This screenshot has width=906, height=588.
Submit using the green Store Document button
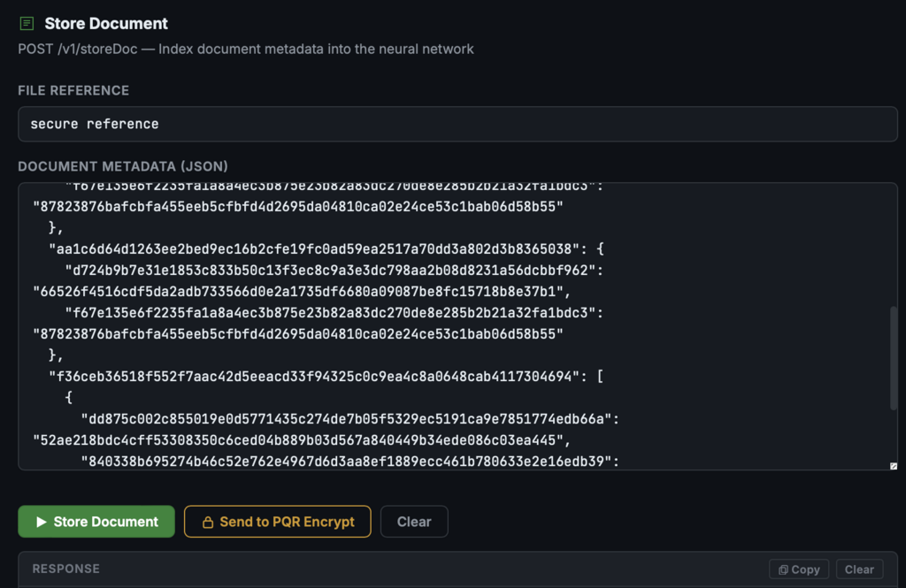pyautogui.click(x=96, y=522)
